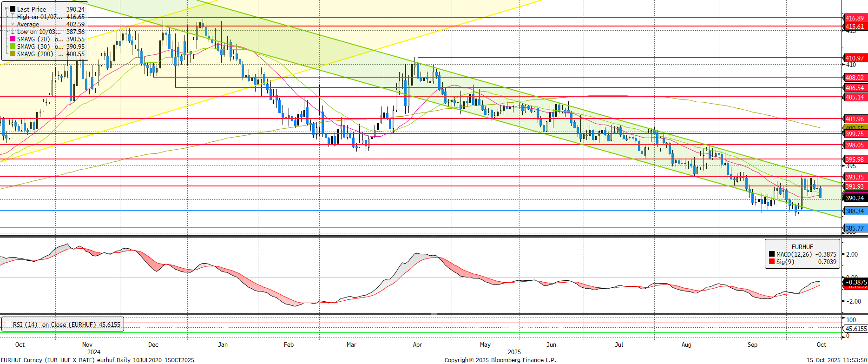Click the High marker icon in legend
868x364 pixels.
pos(13,17)
